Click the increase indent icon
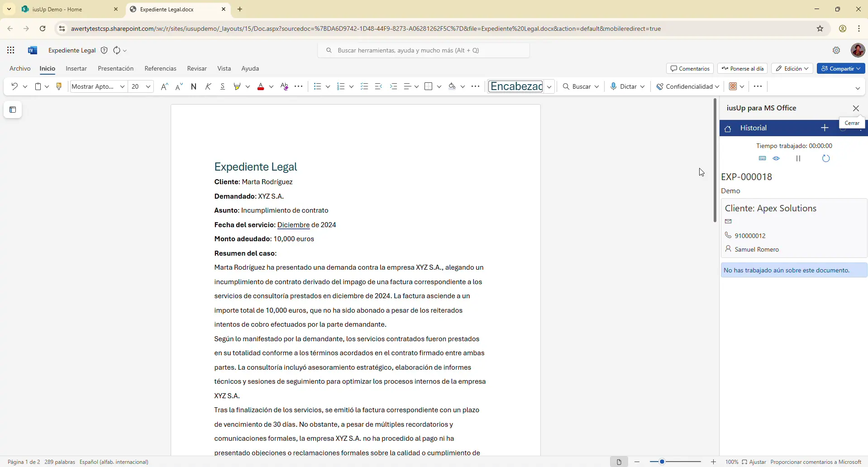Viewport: 868px width, 467px height. tap(394, 86)
